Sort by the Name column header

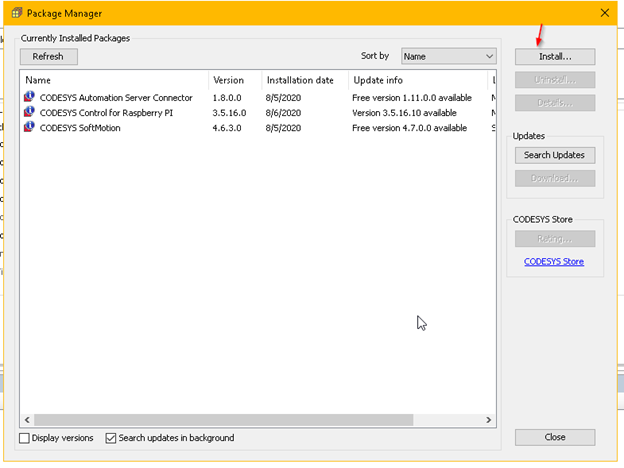pos(115,80)
